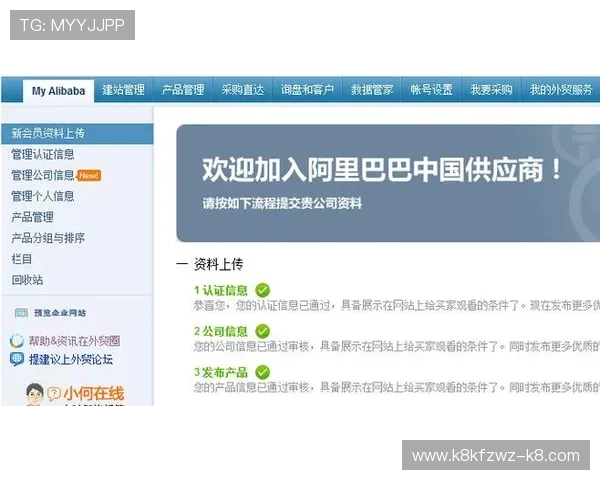Click the 资料上传 section heading
This screenshot has width=600, height=480.
218,264
